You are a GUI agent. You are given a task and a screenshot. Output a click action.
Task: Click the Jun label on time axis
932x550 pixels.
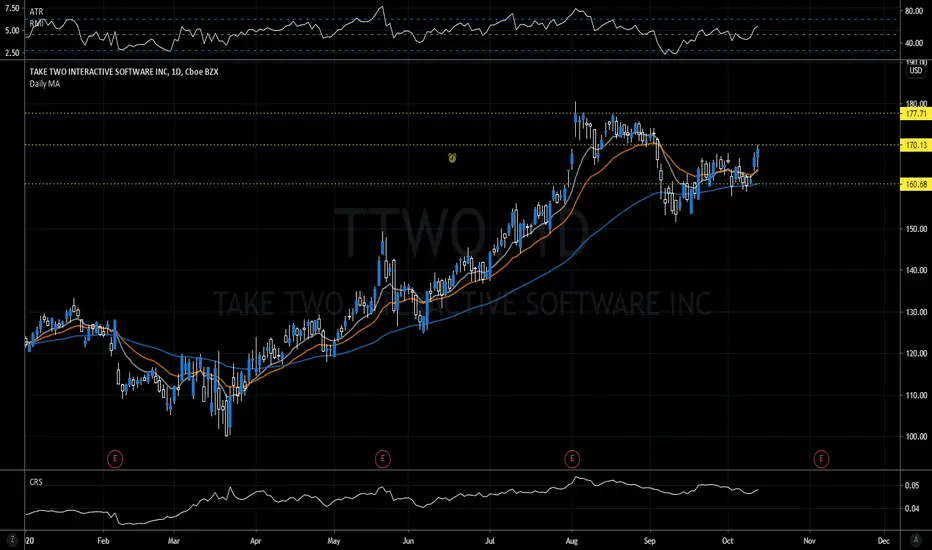coord(408,540)
